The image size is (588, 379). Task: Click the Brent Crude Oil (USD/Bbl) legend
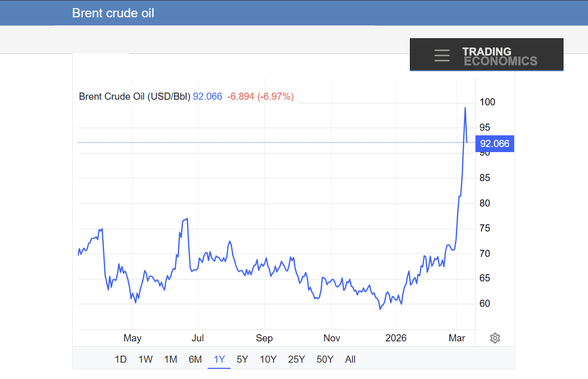click(x=134, y=96)
